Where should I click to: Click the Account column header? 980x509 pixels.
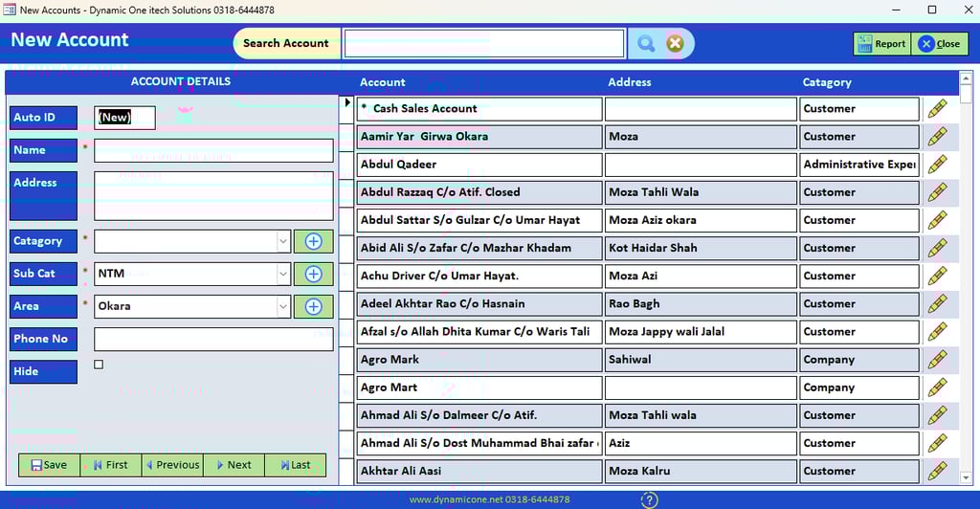383,82
